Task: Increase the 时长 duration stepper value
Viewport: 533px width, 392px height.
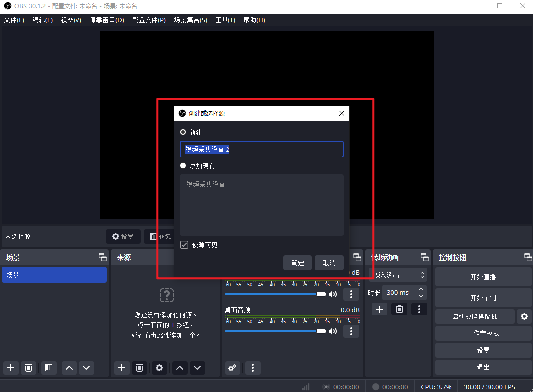Action: pos(421,289)
